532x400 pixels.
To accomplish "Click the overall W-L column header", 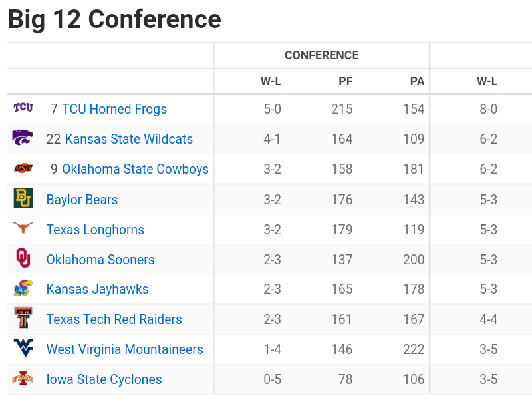I will pos(487,81).
